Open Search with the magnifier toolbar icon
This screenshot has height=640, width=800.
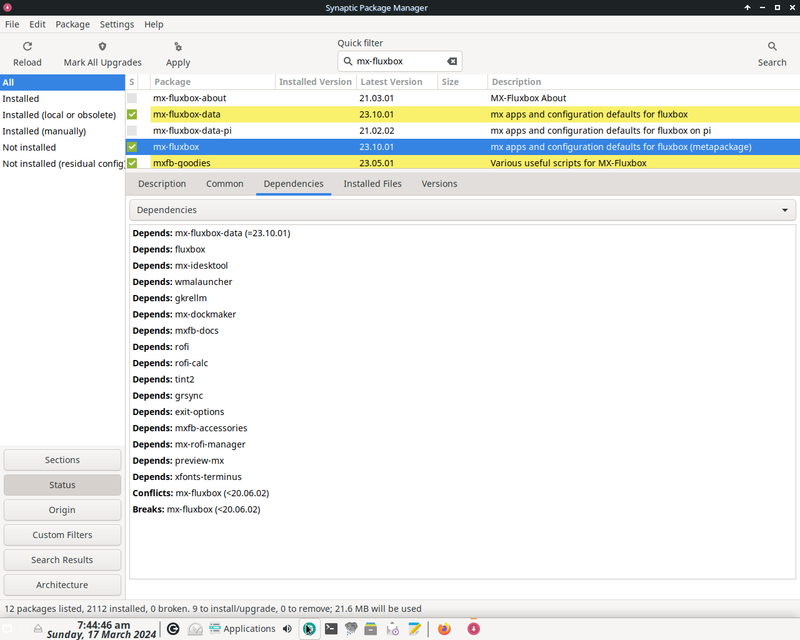(x=772, y=46)
